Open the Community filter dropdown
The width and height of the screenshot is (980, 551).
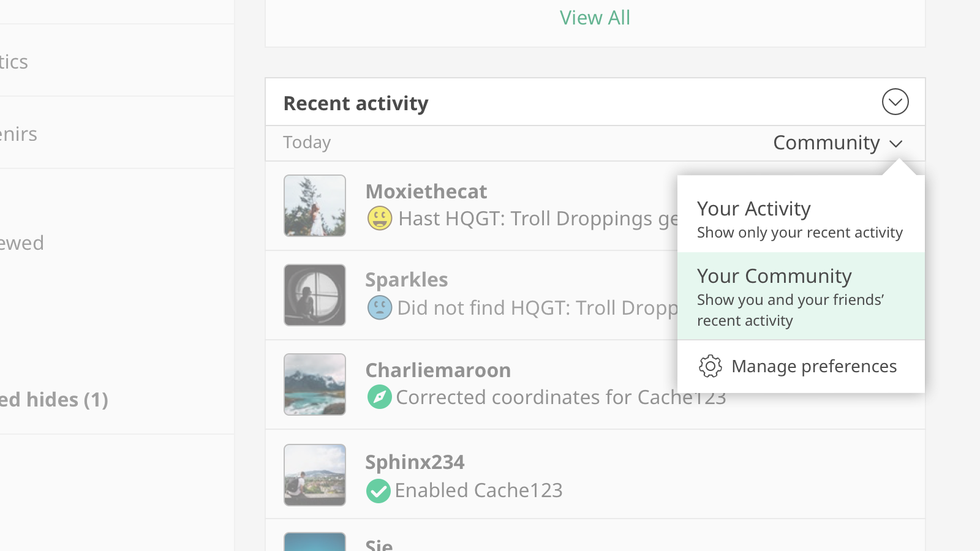click(x=837, y=143)
